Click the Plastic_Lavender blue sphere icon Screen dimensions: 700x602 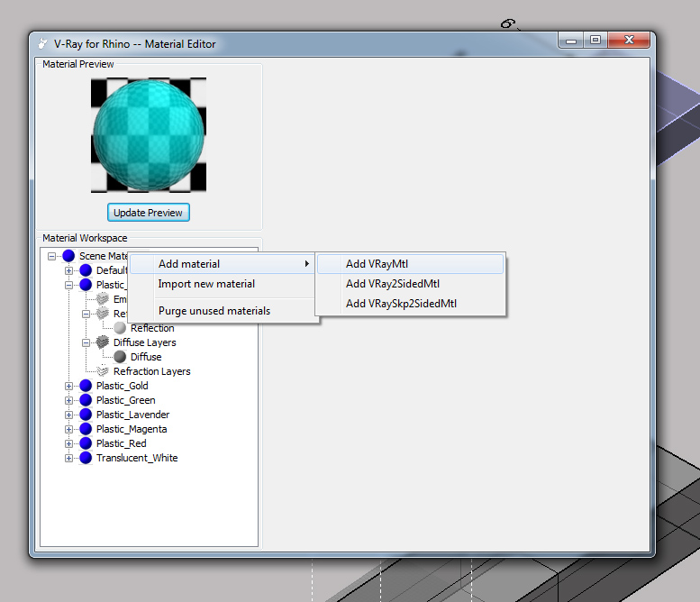(86, 415)
